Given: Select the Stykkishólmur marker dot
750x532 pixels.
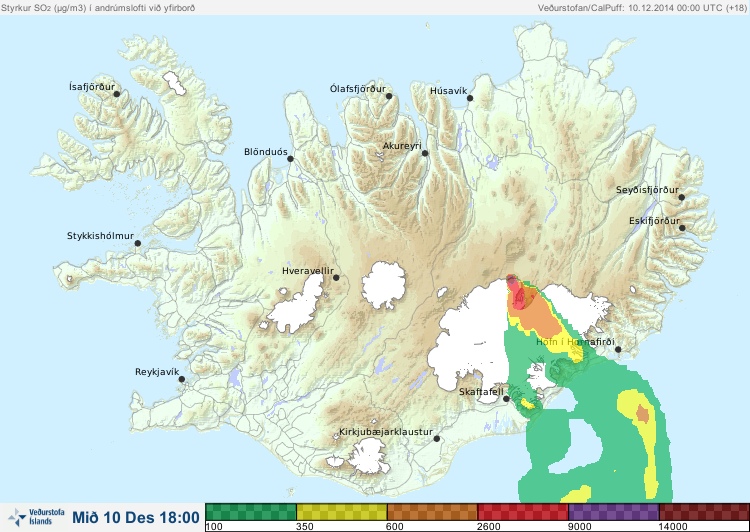Looking at the screenshot, I should (x=138, y=243).
